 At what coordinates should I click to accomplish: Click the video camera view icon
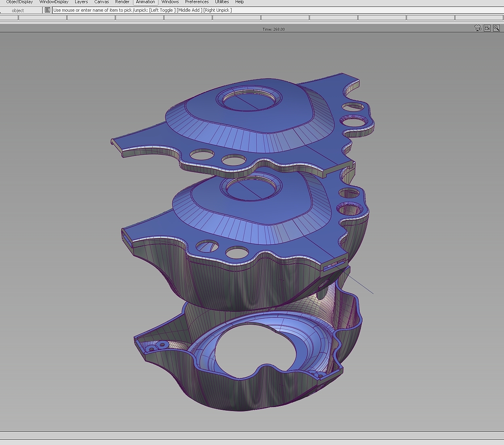coord(487,28)
